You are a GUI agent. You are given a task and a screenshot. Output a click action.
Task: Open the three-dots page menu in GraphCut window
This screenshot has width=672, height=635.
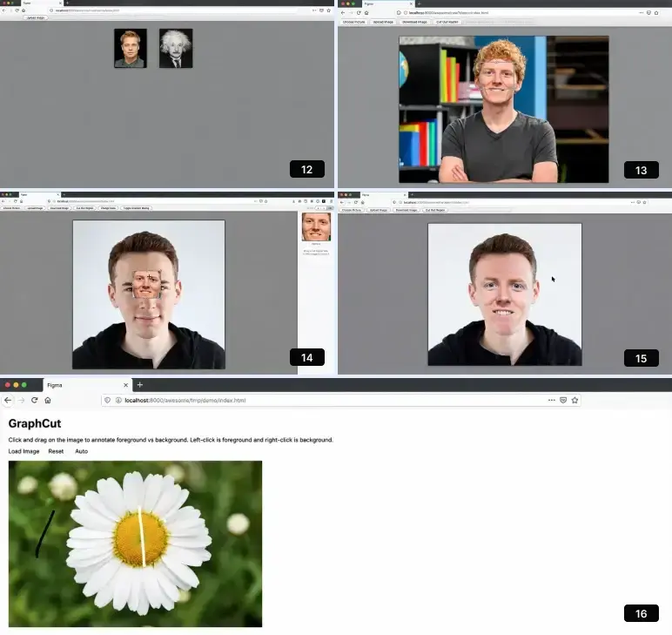[552, 400]
